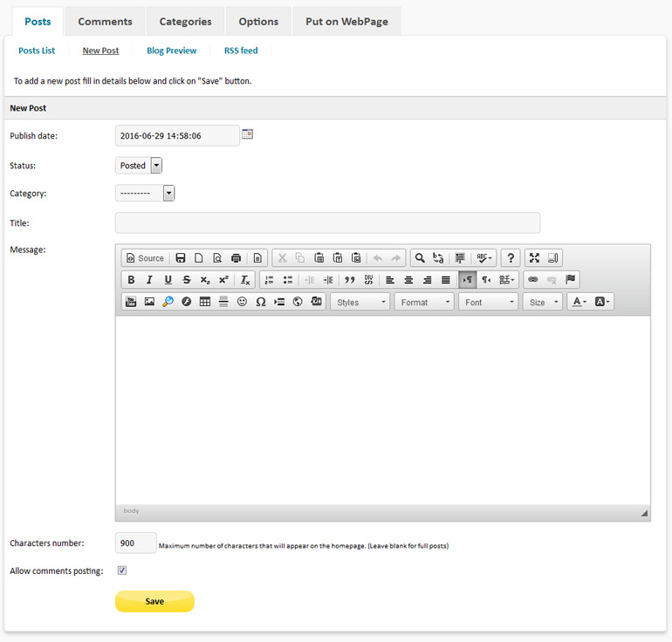Click the Increase Indent icon
The width and height of the screenshot is (672, 642).
(328, 280)
